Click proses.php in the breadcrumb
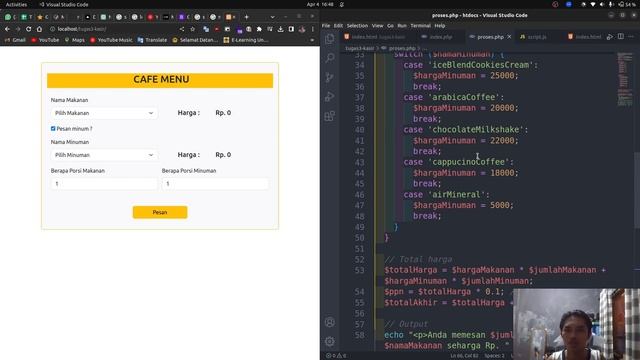The image size is (640, 360). [x=402, y=48]
